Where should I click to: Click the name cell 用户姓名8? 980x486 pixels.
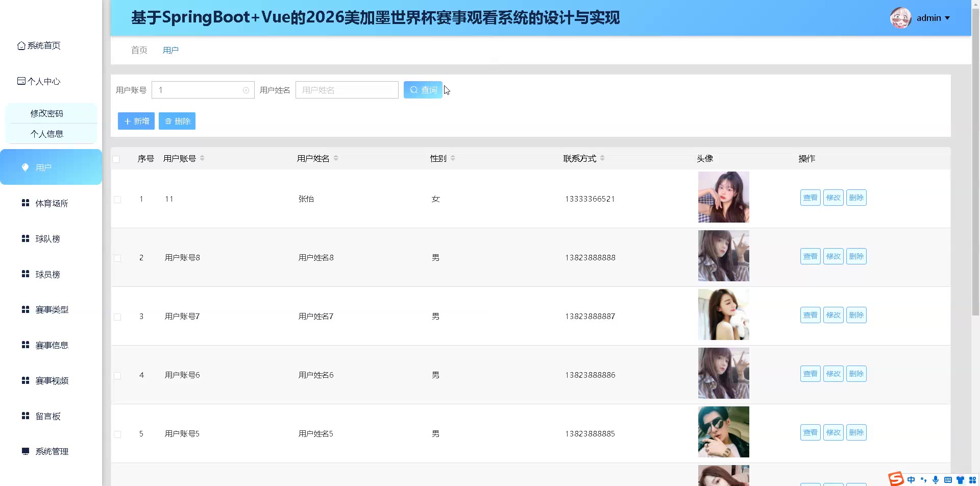tap(316, 258)
